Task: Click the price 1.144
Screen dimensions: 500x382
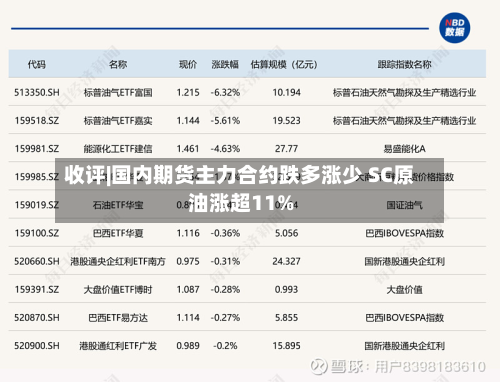Action: 188,120
